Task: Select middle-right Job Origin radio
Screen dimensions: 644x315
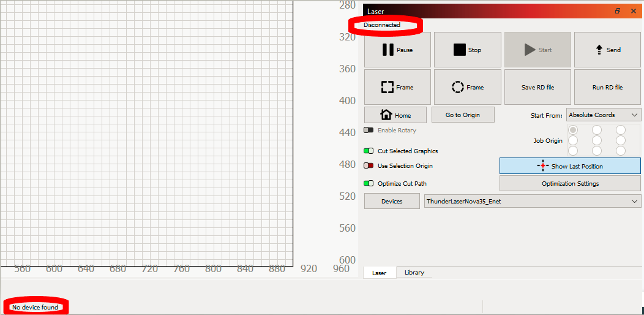Action: click(x=621, y=140)
